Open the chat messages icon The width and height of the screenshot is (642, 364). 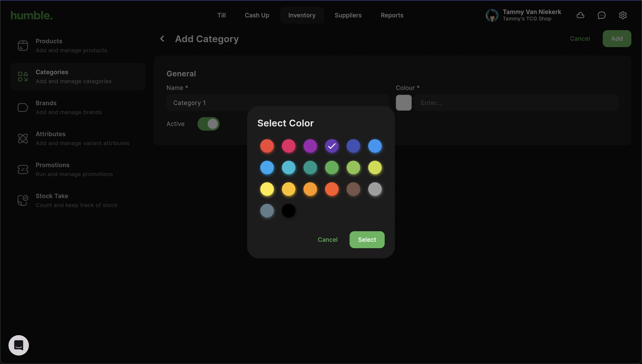coord(601,15)
